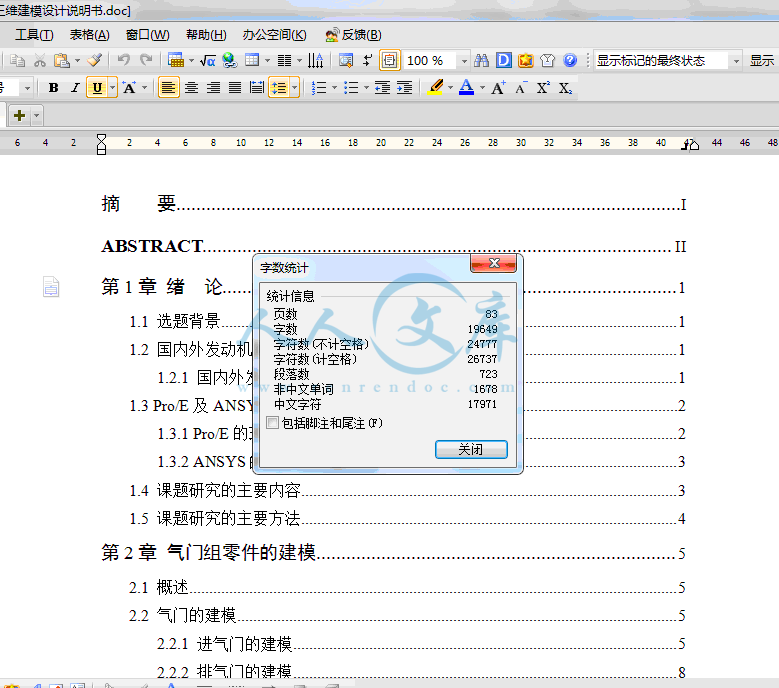This screenshot has width=779, height=688.
Task: Open the 帮助(H) menu
Action: [x=206, y=35]
